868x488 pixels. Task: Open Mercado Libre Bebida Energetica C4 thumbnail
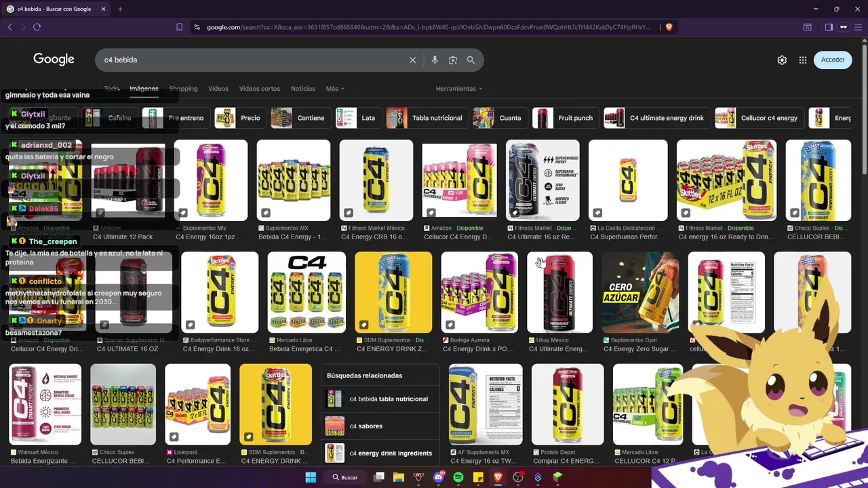307,293
